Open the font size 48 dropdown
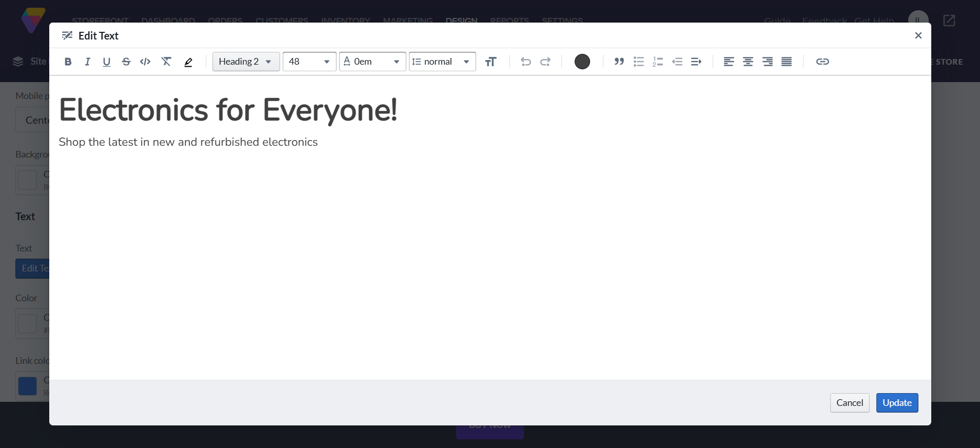Image resolution: width=980 pixels, height=448 pixels. click(309, 62)
